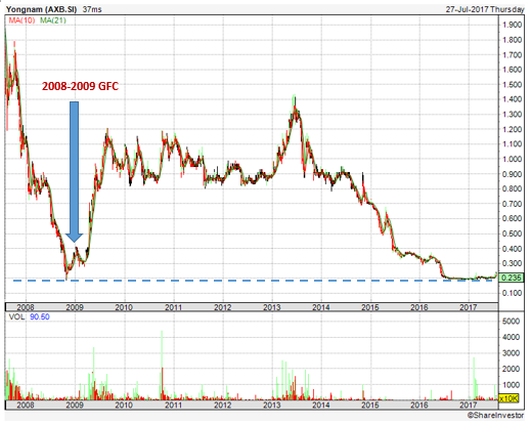Click the dashed blue support line
The height and width of the screenshot is (425, 531).
pos(252,281)
